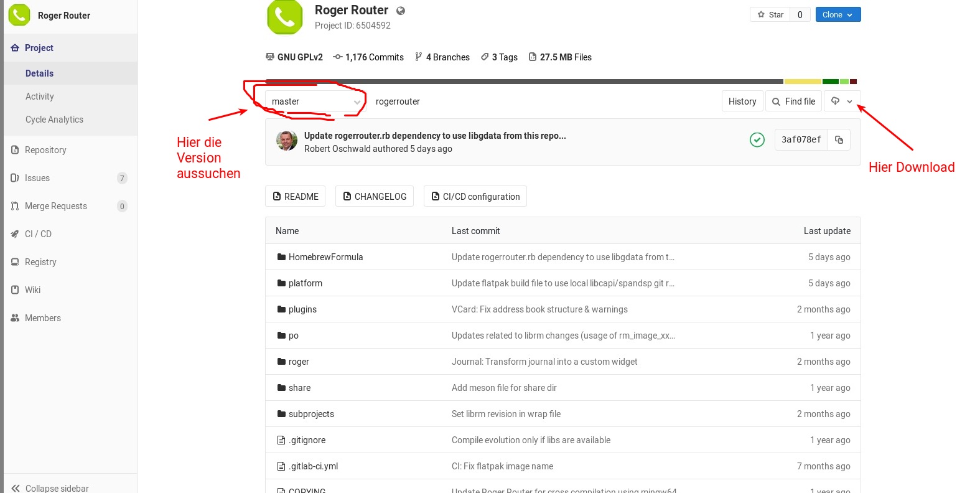Click the magnifier icon in Find file
The height and width of the screenshot is (493, 980).
pos(777,101)
